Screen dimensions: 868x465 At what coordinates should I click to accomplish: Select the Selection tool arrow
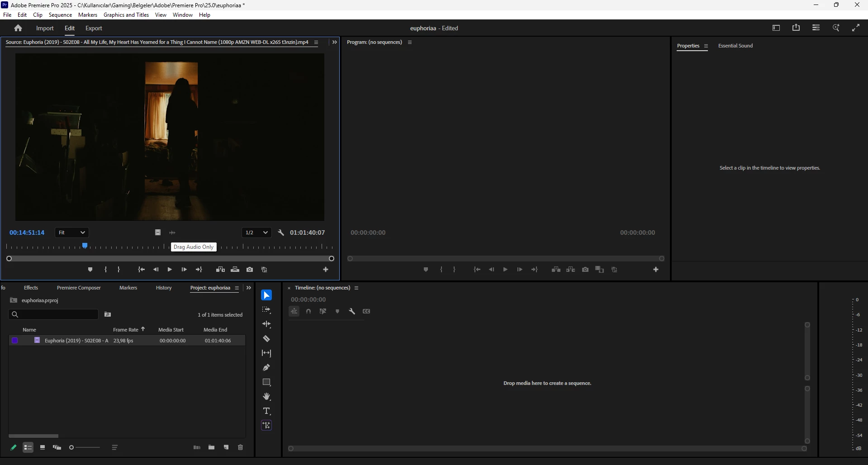(266, 295)
